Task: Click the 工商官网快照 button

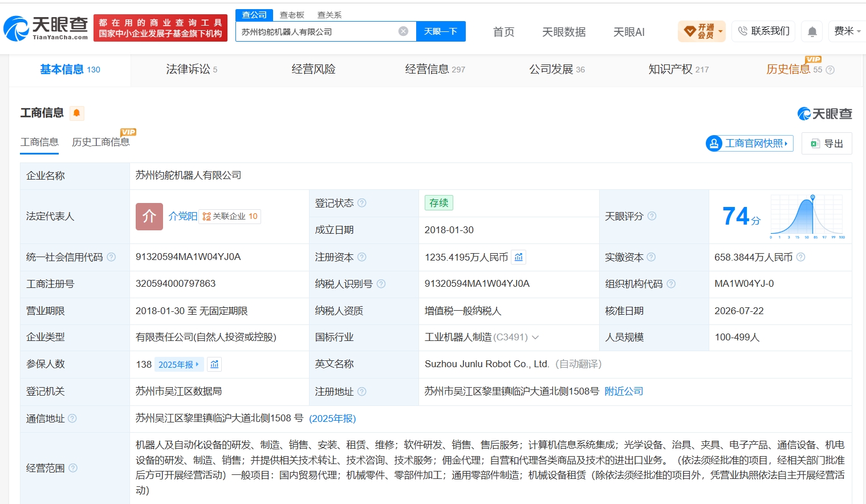Action: click(750, 143)
